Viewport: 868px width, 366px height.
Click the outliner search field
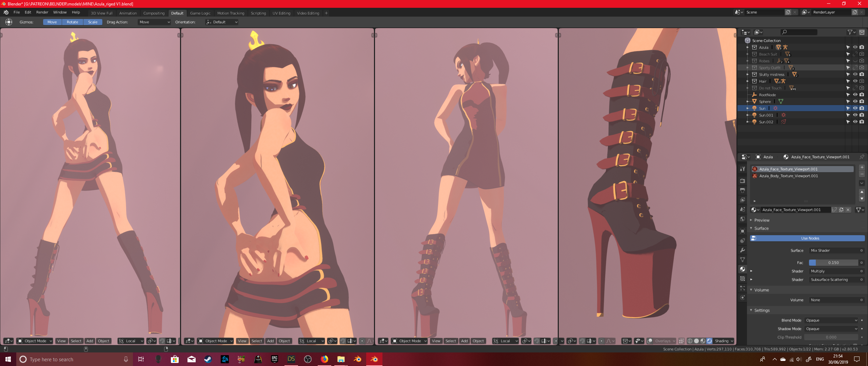point(798,32)
